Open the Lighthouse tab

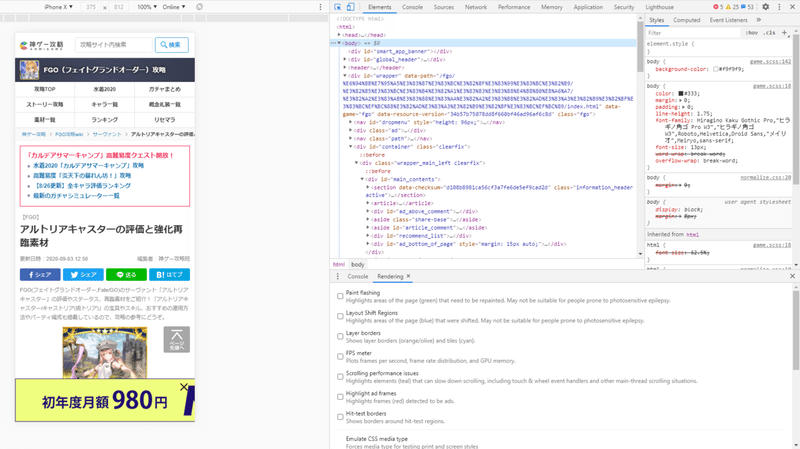tap(659, 7)
